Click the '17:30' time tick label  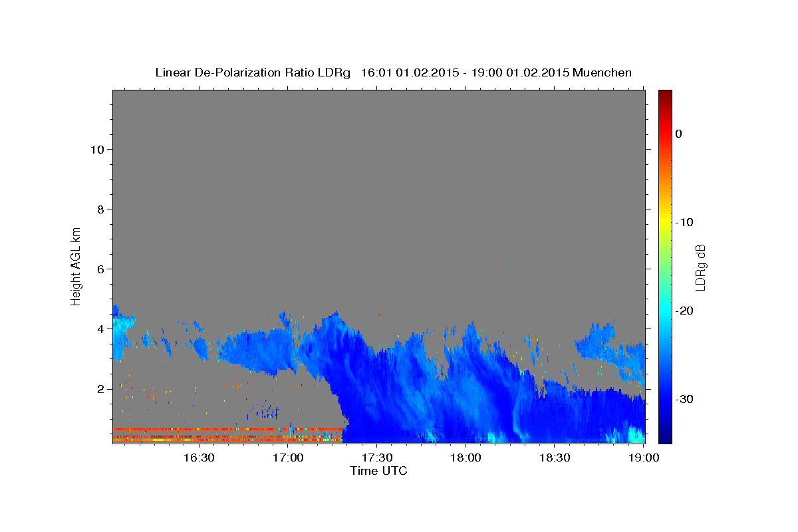click(x=377, y=458)
